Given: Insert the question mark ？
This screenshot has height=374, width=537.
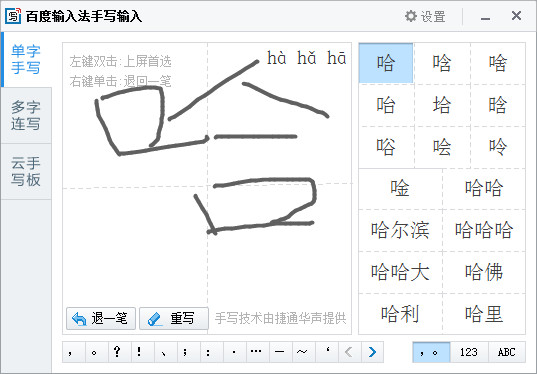Looking at the screenshot, I should point(120,352).
